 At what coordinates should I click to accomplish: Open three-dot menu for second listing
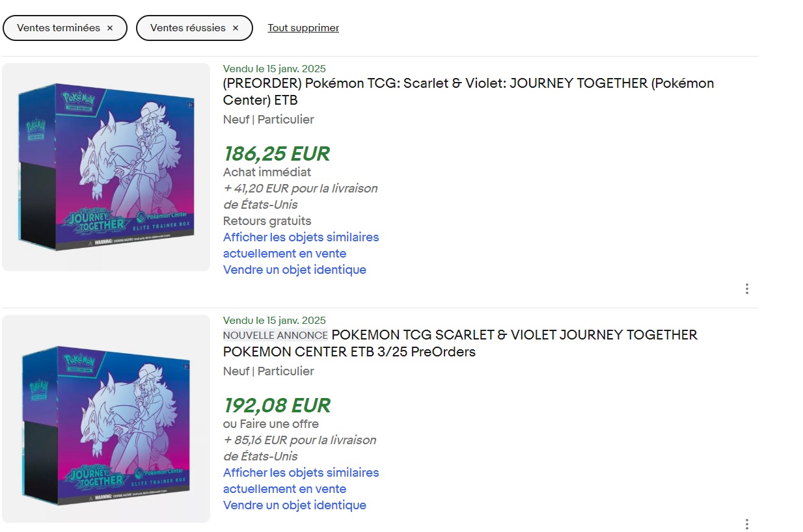click(x=746, y=524)
